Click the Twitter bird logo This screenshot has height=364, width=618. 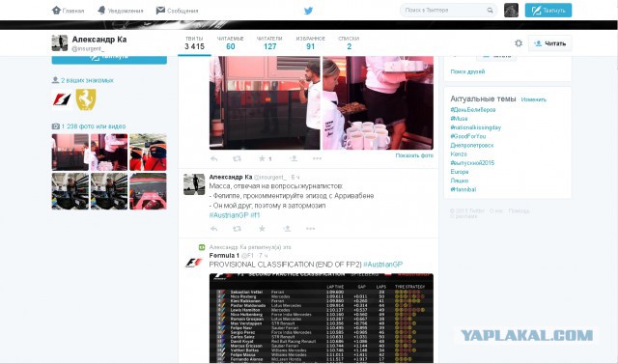click(x=309, y=11)
